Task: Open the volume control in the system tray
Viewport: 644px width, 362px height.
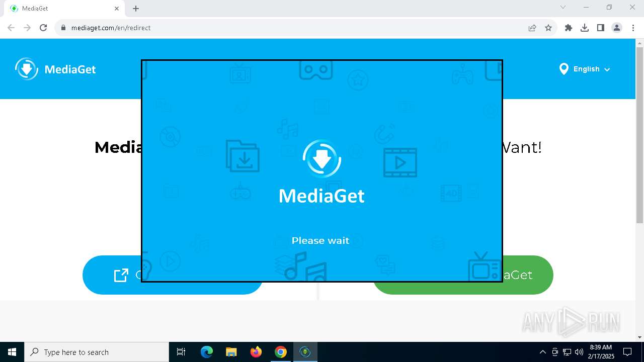Action: [579, 352]
